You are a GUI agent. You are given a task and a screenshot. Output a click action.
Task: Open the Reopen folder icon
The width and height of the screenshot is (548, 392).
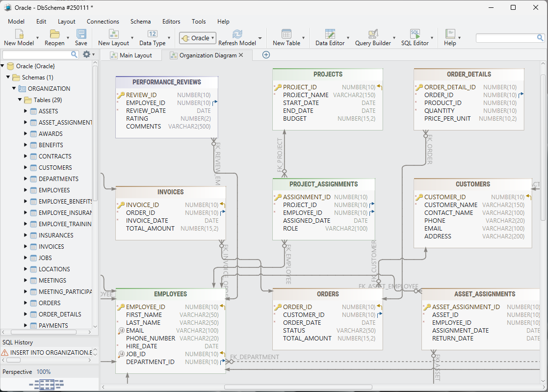(x=54, y=34)
